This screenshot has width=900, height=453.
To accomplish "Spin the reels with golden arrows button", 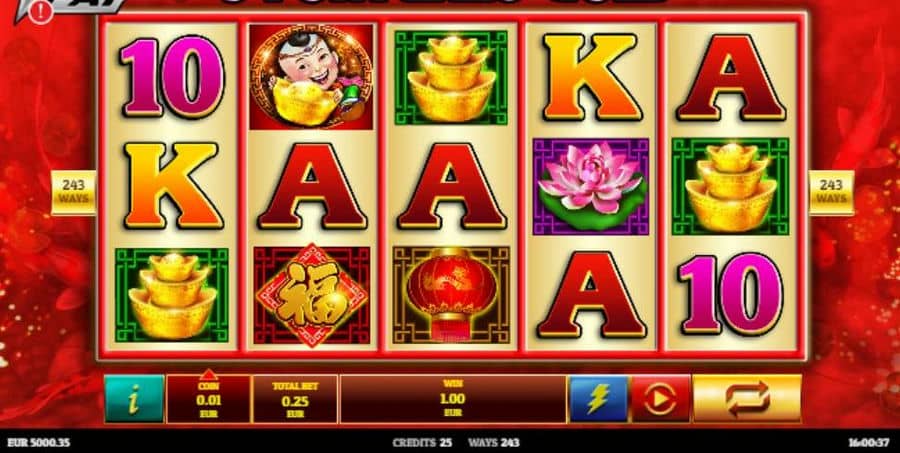I will coord(747,399).
